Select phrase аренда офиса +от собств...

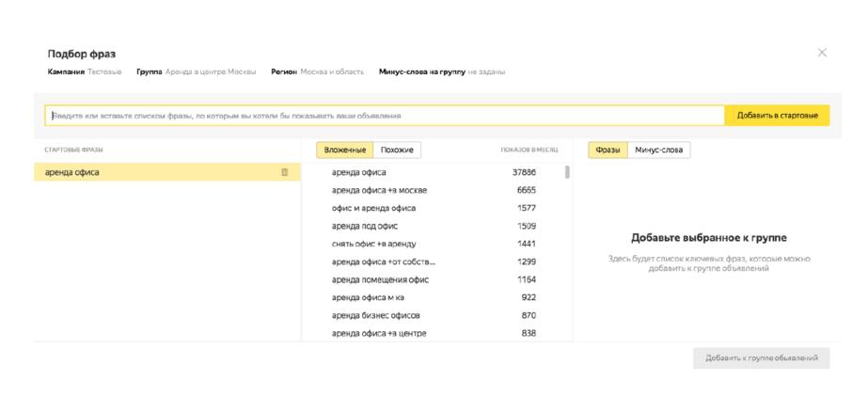point(384,262)
